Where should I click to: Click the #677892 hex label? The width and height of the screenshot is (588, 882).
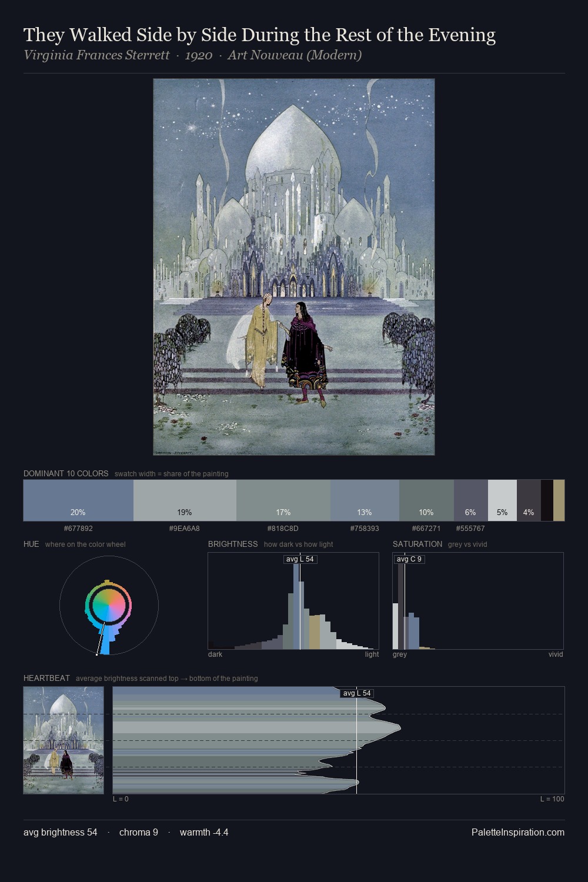pyautogui.click(x=78, y=529)
